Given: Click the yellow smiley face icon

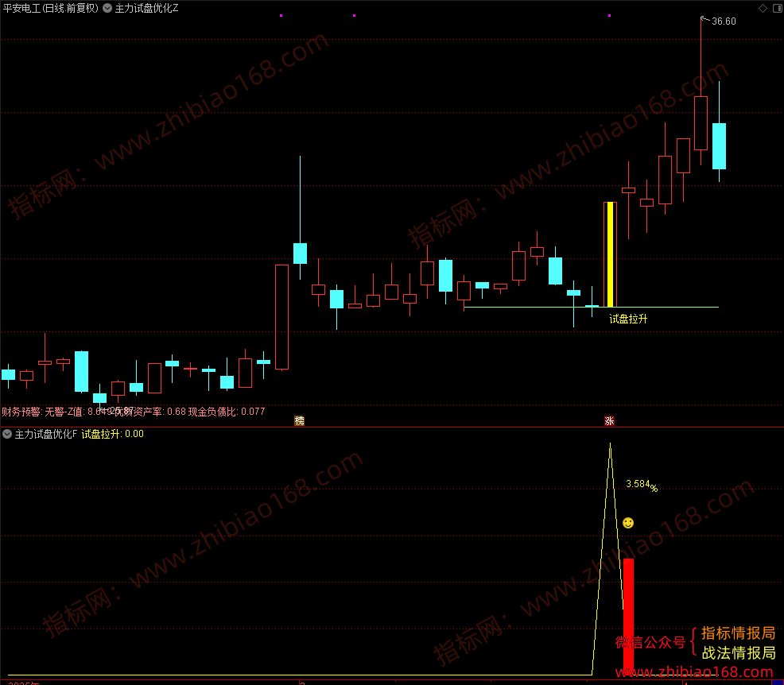Looking at the screenshot, I should click(628, 523).
